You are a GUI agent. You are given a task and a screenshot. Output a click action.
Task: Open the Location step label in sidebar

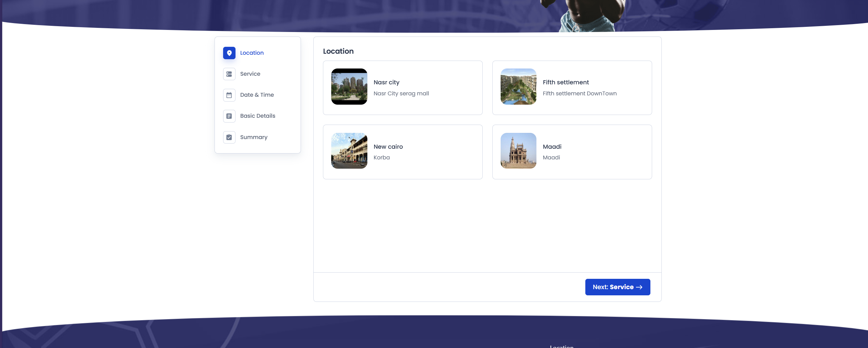click(252, 53)
